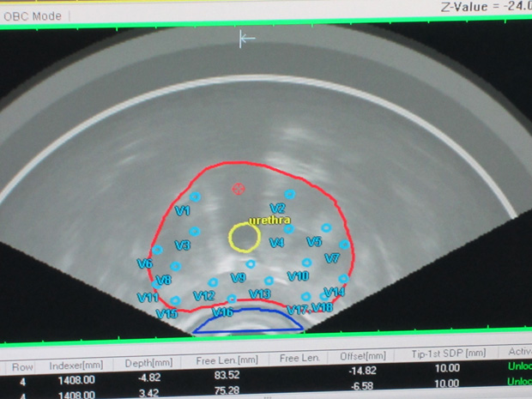Select the V12 catheter label

(x=203, y=296)
